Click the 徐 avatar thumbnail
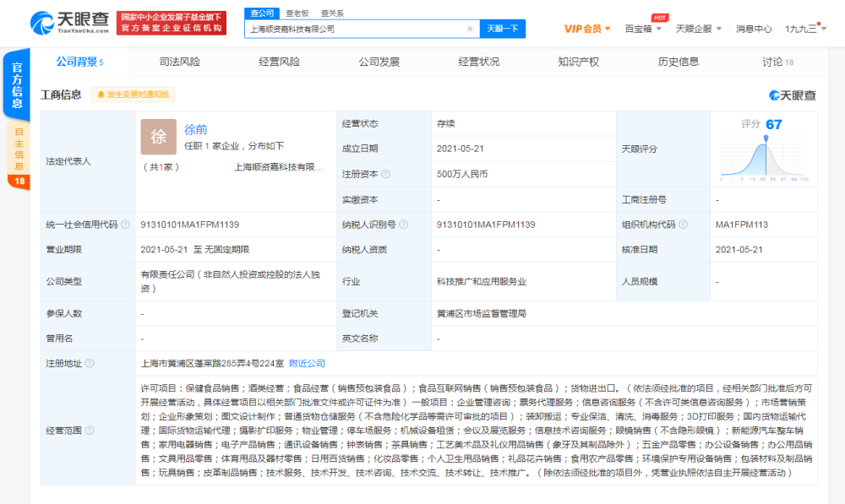The image size is (845, 504). point(159,137)
